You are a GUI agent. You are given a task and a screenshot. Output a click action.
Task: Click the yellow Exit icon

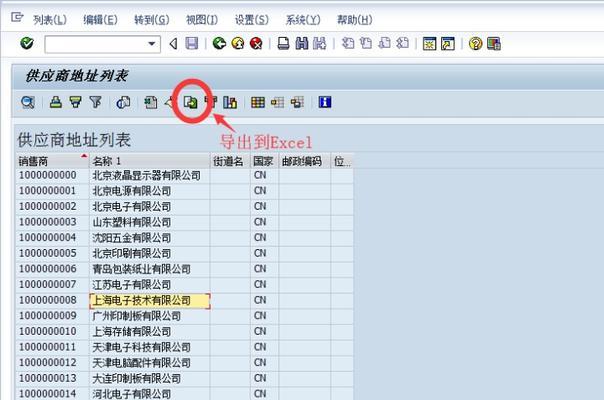[x=238, y=43]
